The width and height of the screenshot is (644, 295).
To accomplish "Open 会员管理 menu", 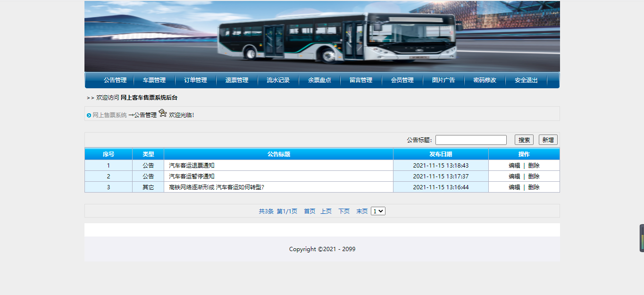I will point(402,80).
